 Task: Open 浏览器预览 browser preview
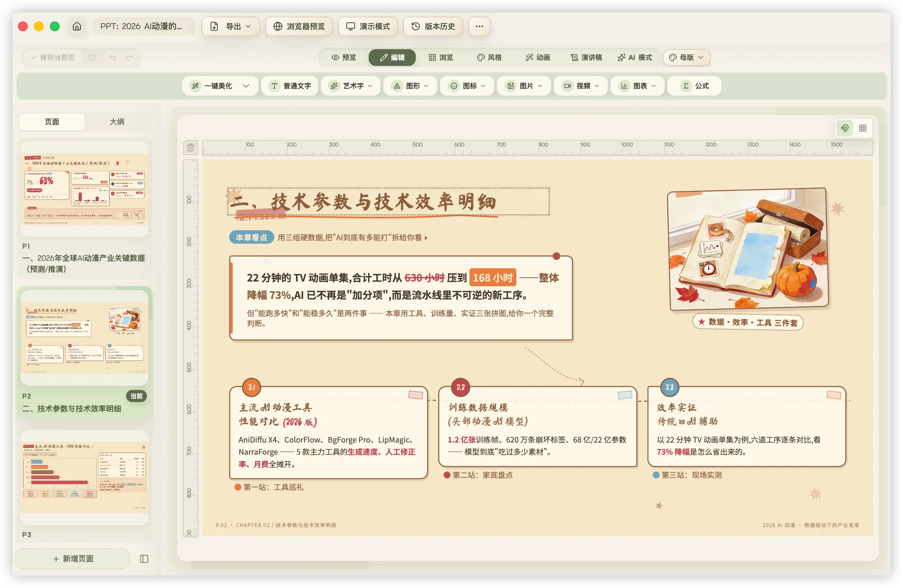pos(299,26)
